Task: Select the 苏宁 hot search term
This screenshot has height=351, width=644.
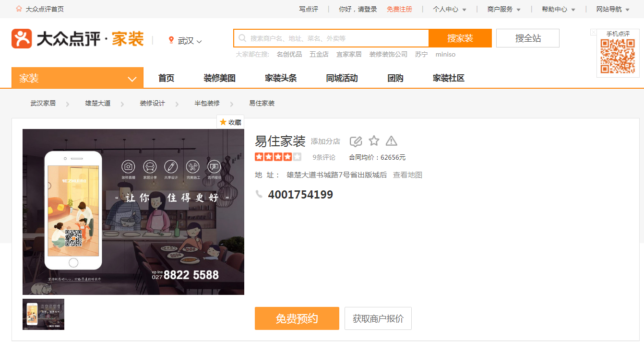Action: click(421, 54)
